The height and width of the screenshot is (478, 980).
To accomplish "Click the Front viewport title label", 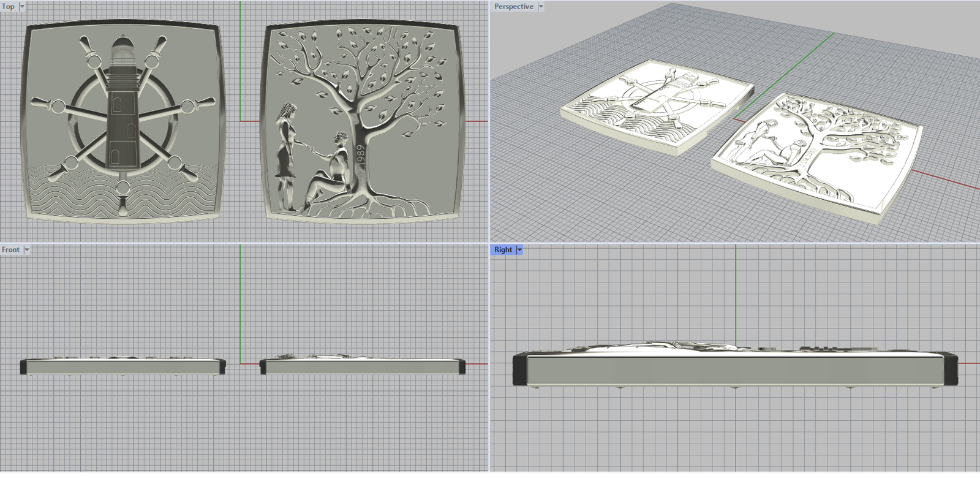I will (10, 249).
